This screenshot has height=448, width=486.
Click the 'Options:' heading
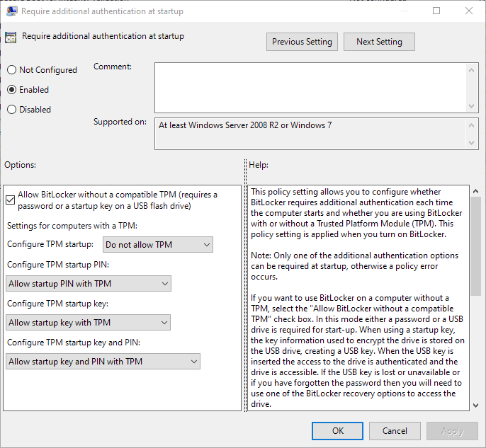coord(20,165)
